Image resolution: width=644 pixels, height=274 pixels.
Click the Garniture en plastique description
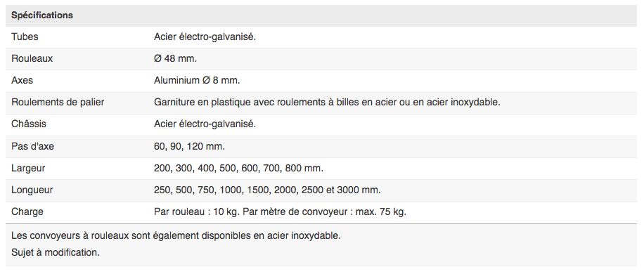tap(327, 103)
